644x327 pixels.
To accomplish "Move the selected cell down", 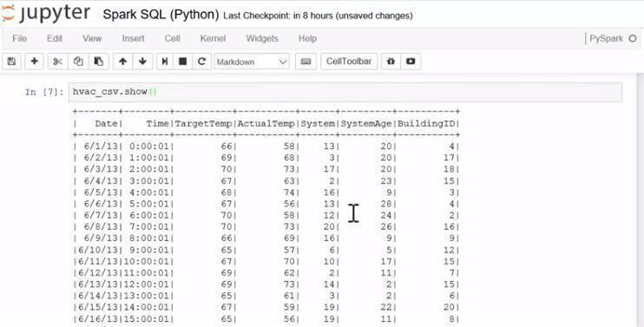I will [x=142, y=62].
